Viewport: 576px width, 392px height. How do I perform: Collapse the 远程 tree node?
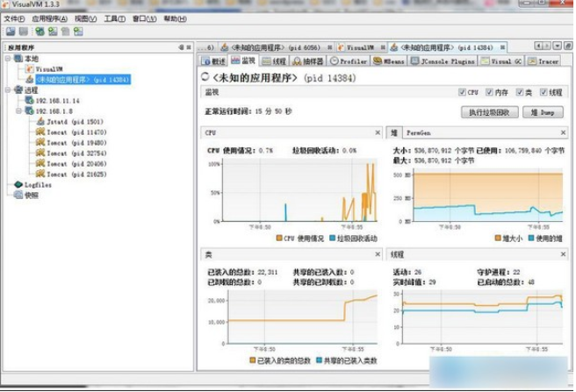coord(8,90)
